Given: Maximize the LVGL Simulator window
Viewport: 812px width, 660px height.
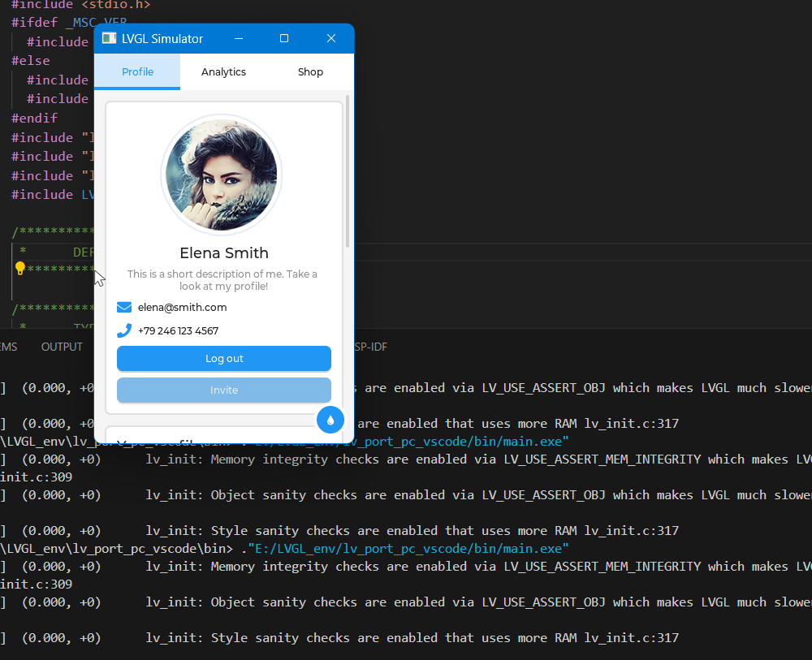Looking at the screenshot, I should [x=284, y=38].
